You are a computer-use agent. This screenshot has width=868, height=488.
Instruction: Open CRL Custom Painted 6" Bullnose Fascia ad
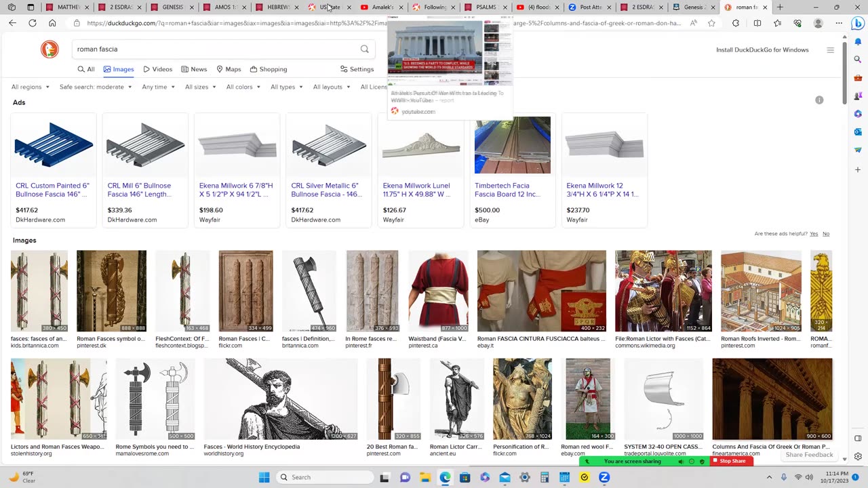coord(53,190)
